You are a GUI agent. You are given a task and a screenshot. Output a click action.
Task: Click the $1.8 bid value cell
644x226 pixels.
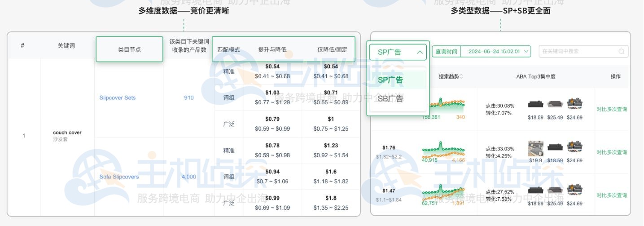pos(331,198)
